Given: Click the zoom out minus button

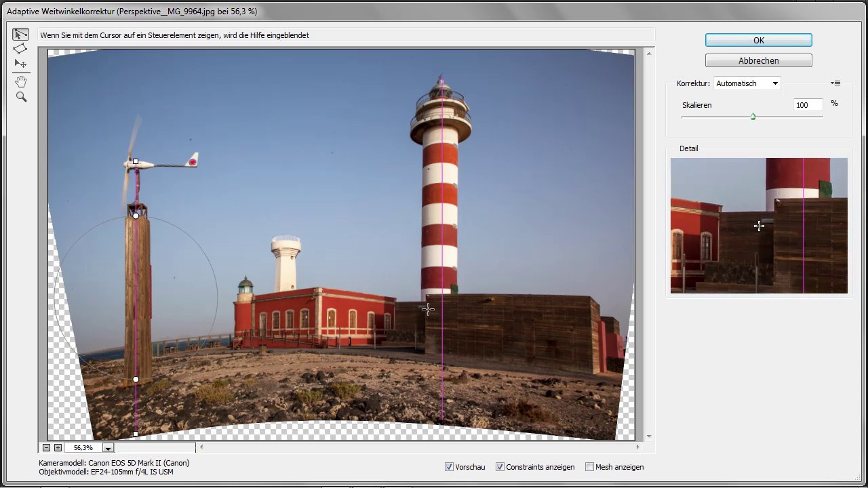Looking at the screenshot, I should (46, 448).
